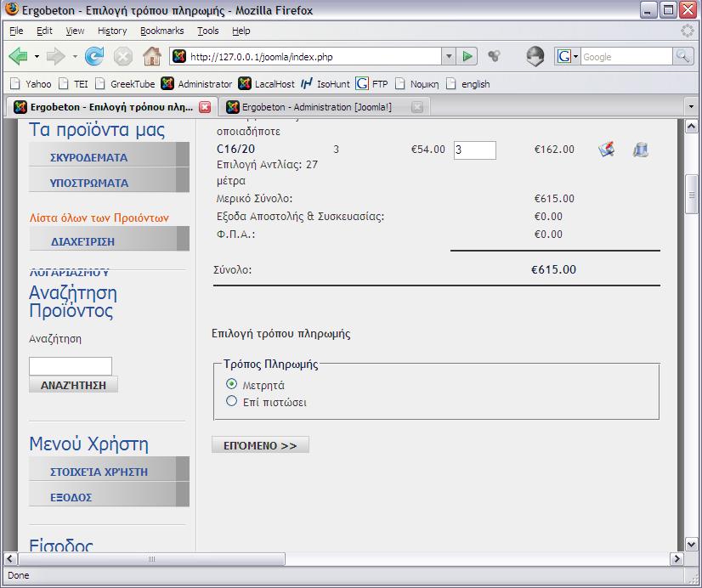Open the ΥΠΟΣΤΡΩΜΑΤΑ product category
This screenshot has height=588, width=702.
[109, 181]
